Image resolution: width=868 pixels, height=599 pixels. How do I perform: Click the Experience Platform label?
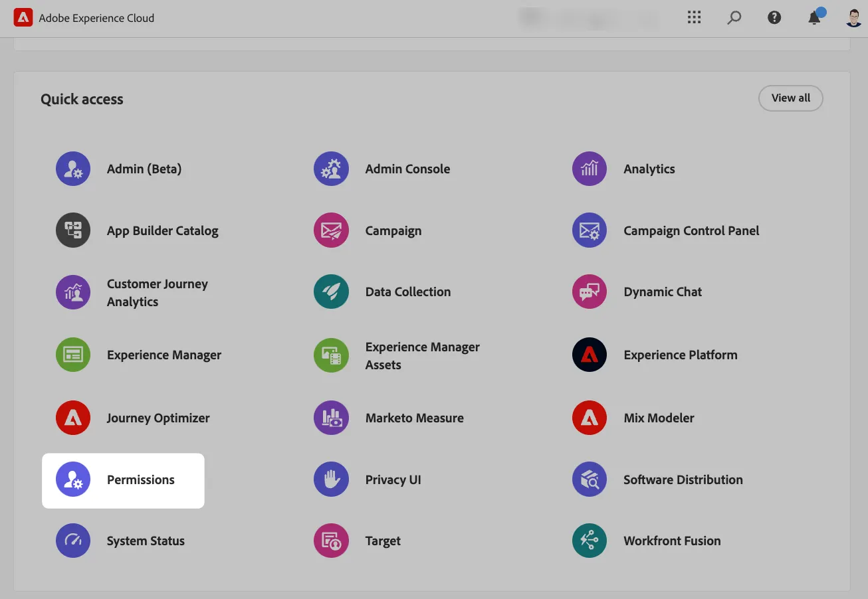(x=681, y=355)
